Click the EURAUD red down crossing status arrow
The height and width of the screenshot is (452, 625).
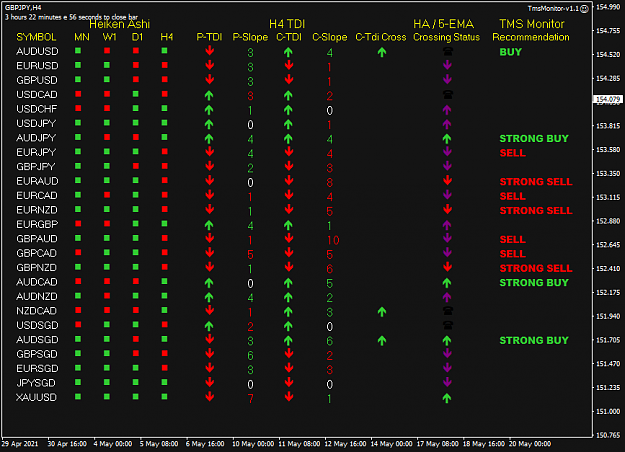(447, 181)
